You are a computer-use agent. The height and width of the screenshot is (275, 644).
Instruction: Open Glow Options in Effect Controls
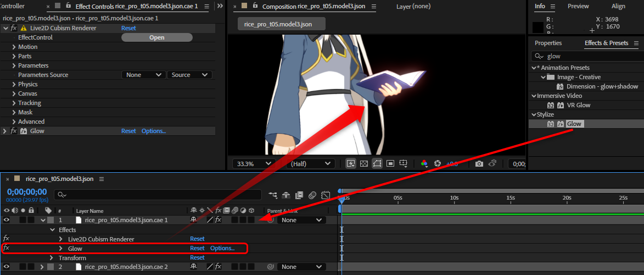(154, 131)
